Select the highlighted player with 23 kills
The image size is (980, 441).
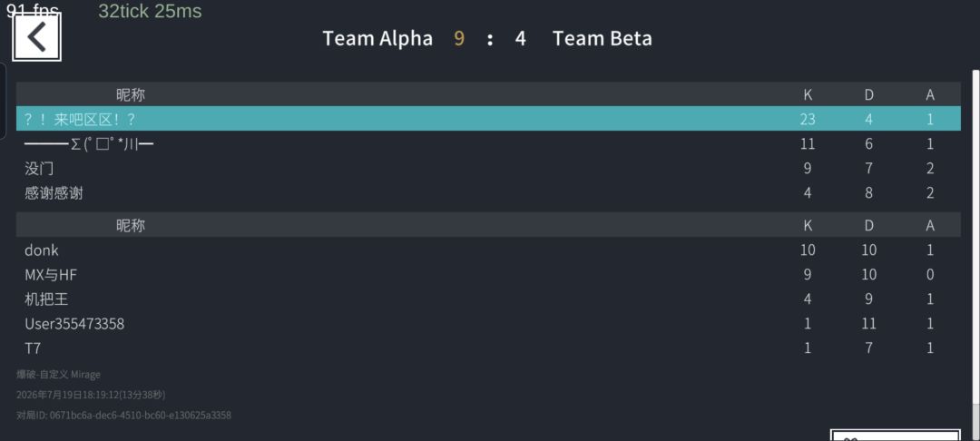(488, 119)
